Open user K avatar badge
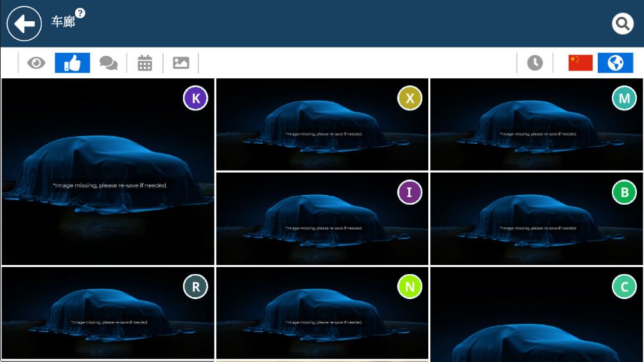644x362 pixels. pos(195,98)
